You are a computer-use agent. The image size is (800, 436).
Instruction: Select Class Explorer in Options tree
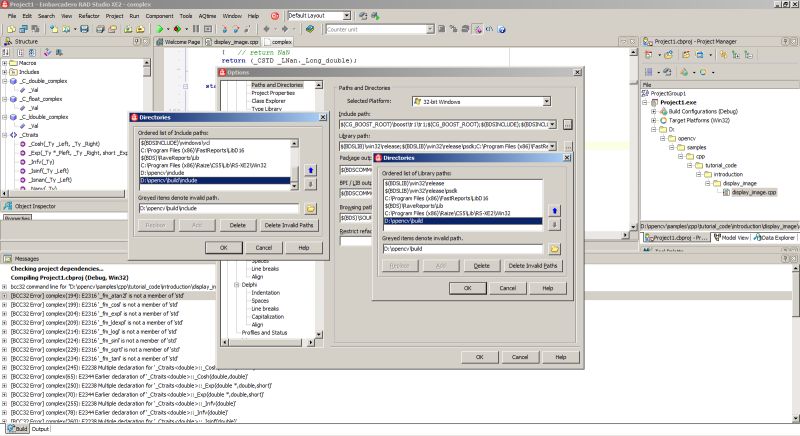(x=268, y=101)
